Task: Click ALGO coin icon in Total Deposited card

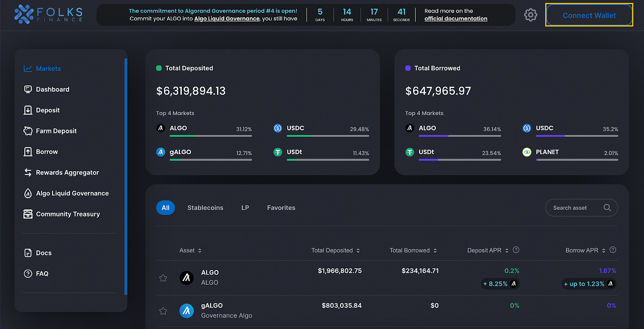Action: coord(161,128)
